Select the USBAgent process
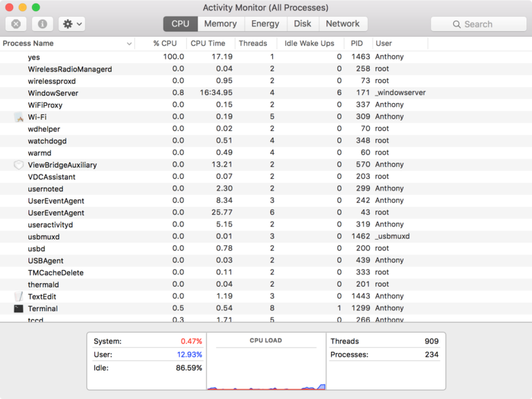Image resolution: width=532 pixels, height=399 pixels. tap(266, 260)
